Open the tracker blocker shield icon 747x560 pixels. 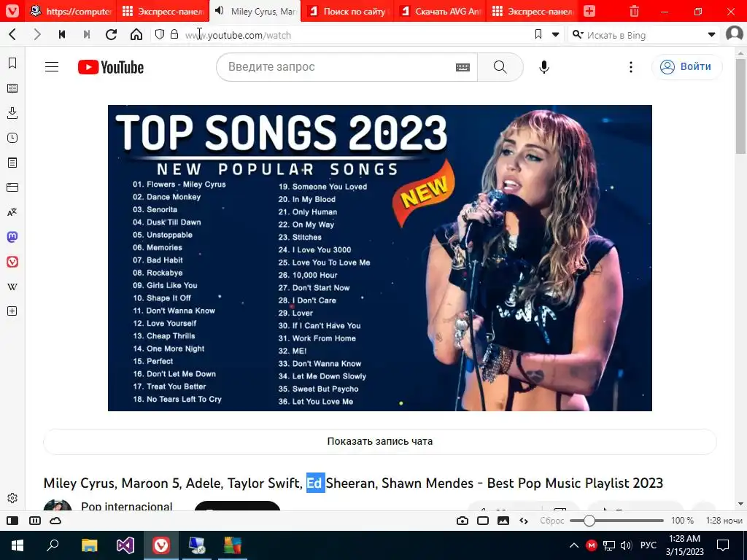(x=160, y=34)
